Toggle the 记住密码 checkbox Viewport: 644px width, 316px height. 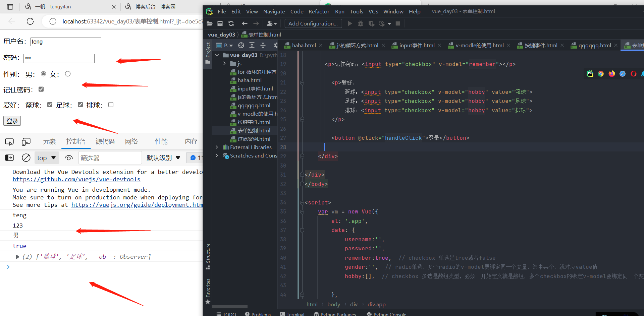41,89
